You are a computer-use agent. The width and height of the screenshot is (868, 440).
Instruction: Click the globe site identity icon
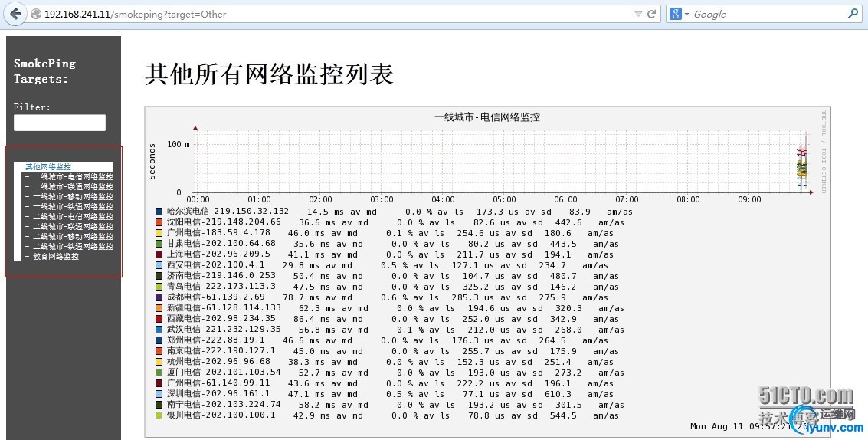point(36,14)
